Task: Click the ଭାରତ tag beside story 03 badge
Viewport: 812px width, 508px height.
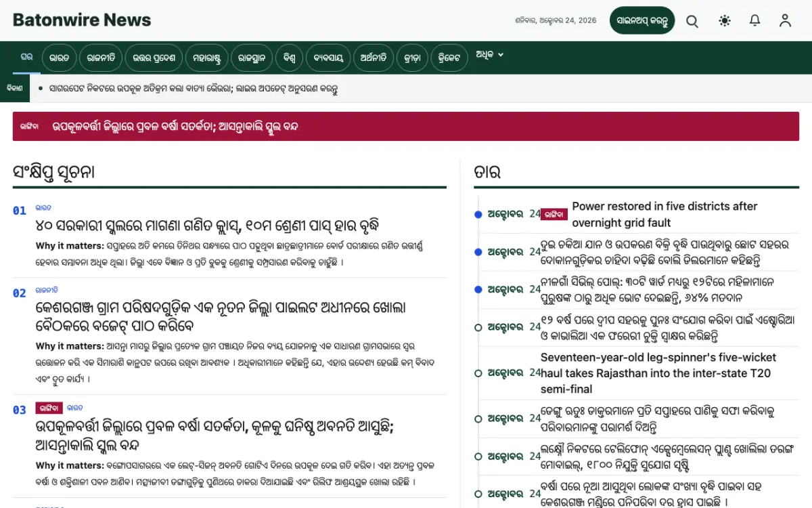Action: pyautogui.click(x=75, y=408)
